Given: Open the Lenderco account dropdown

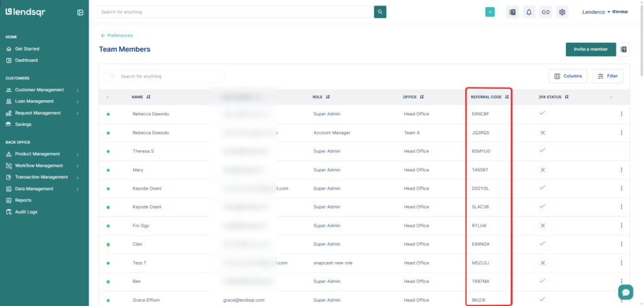Looking at the screenshot, I should tap(596, 12).
